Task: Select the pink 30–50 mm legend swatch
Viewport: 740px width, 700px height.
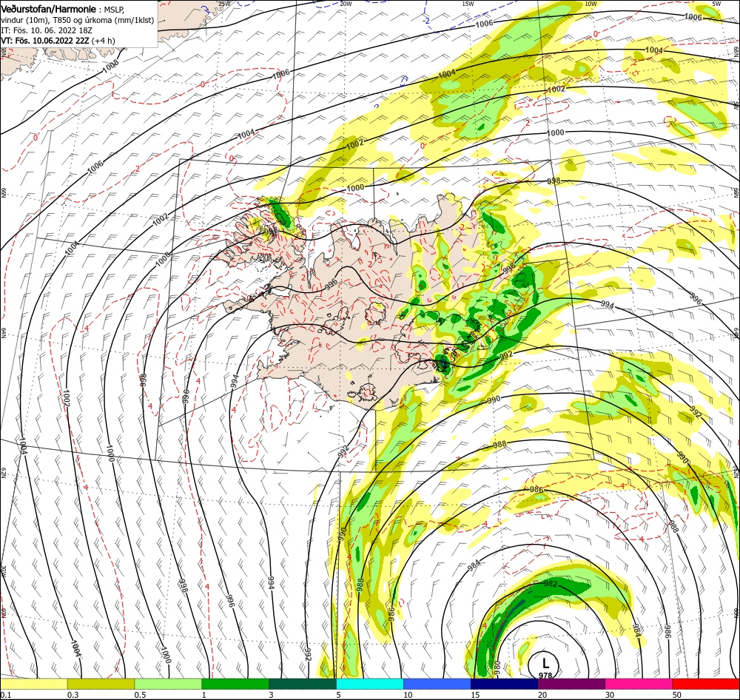Action: (639, 684)
